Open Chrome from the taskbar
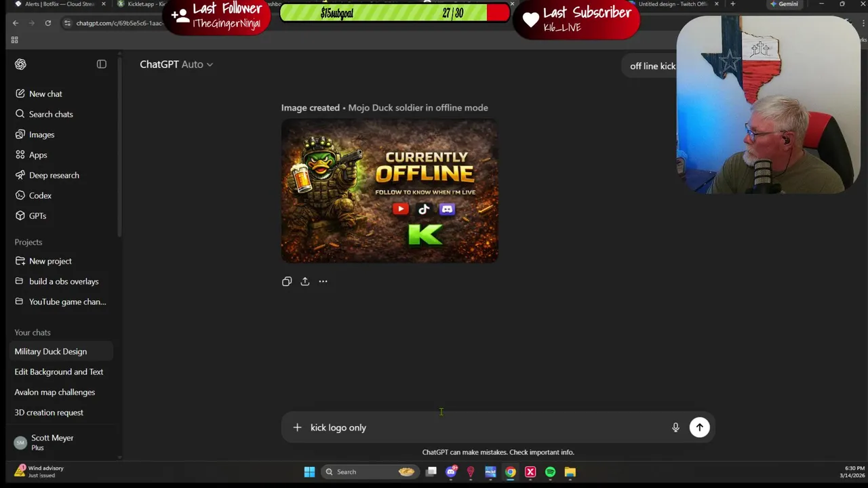The image size is (868, 488). (511, 472)
